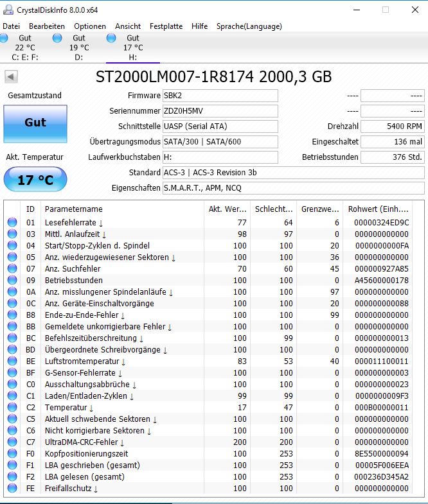
Task: Open the Datei menu
Action: [12, 26]
